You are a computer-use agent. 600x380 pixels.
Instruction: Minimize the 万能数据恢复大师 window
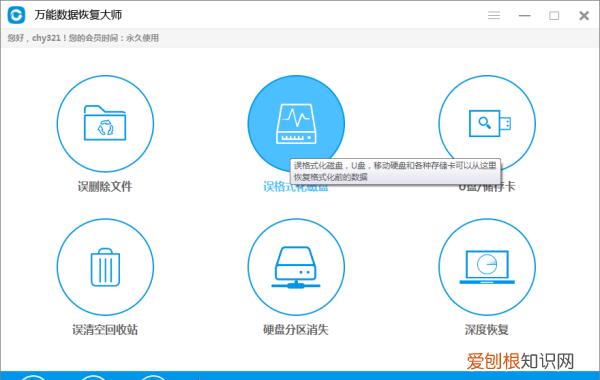[524, 16]
